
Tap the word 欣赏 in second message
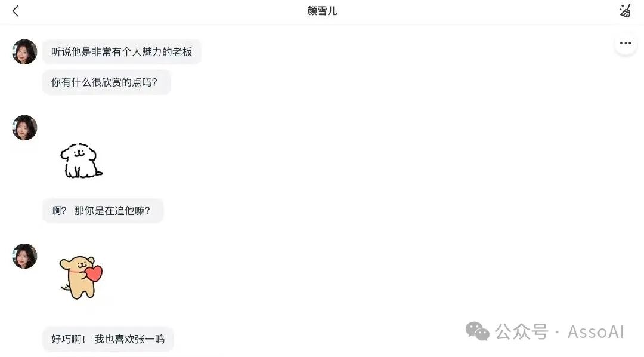pos(112,82)
